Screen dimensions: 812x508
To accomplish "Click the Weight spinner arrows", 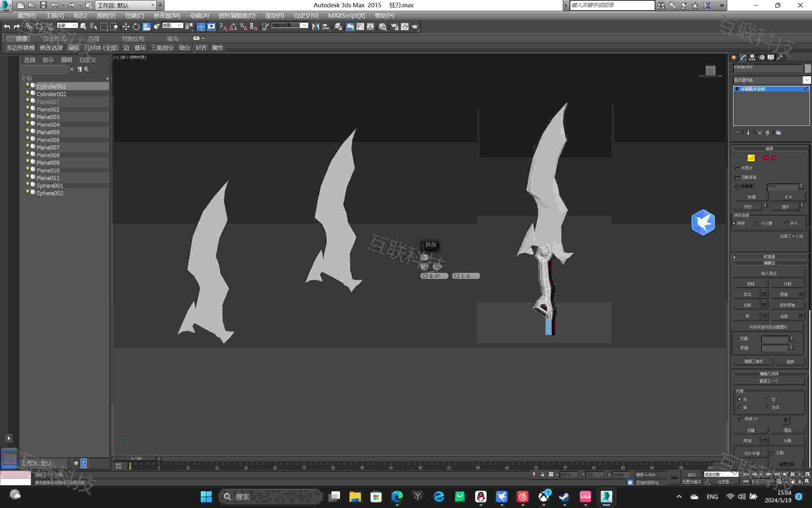I will [x=791, y=339].
